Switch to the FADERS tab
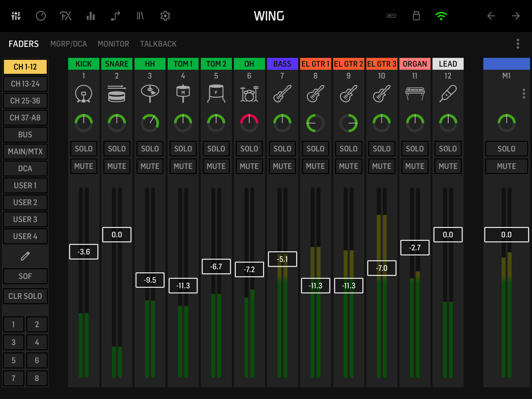This screenshot has width=532, height=399. [x=24, y=44]
